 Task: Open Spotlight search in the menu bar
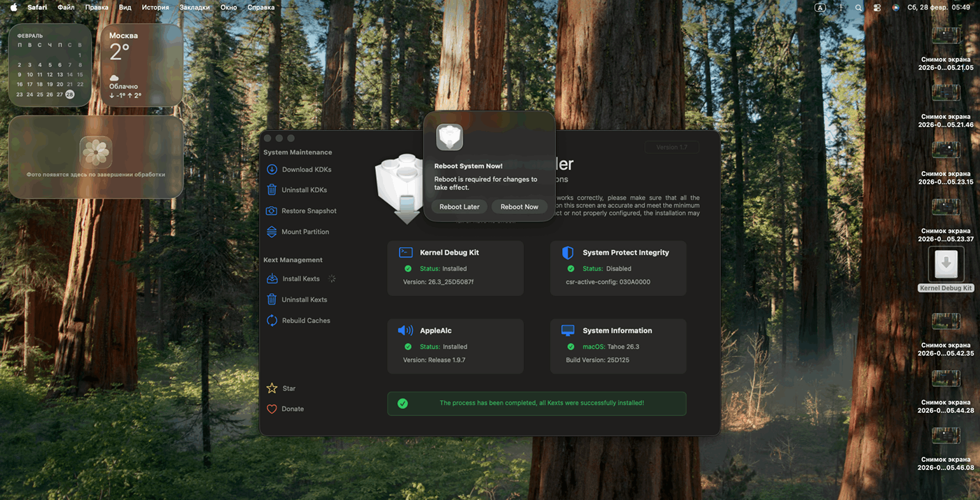(x=858, y=8)
